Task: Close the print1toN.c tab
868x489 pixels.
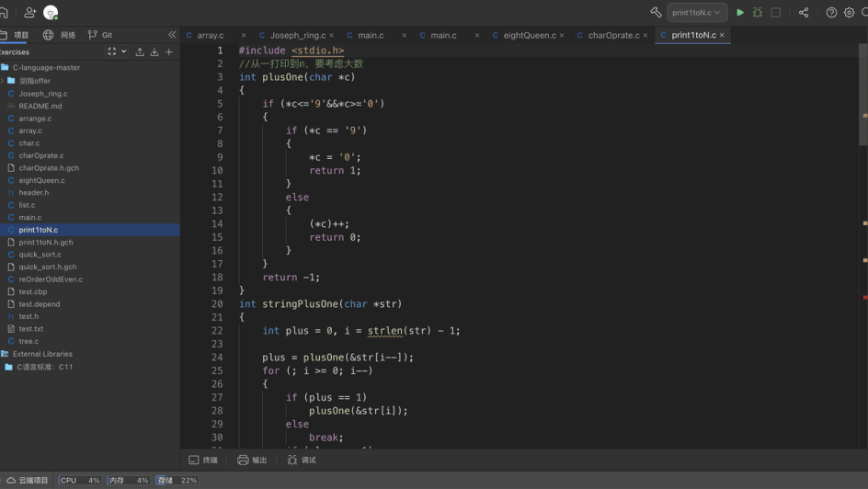Action: 722,35
